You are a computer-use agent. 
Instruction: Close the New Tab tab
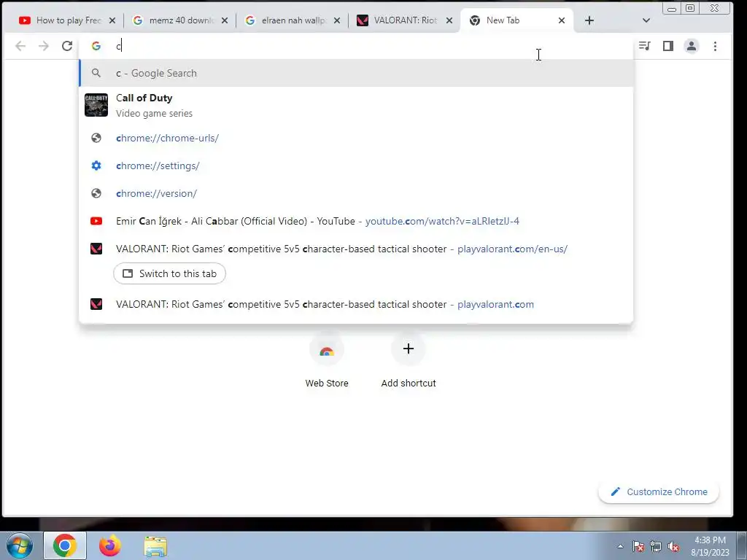562,20
